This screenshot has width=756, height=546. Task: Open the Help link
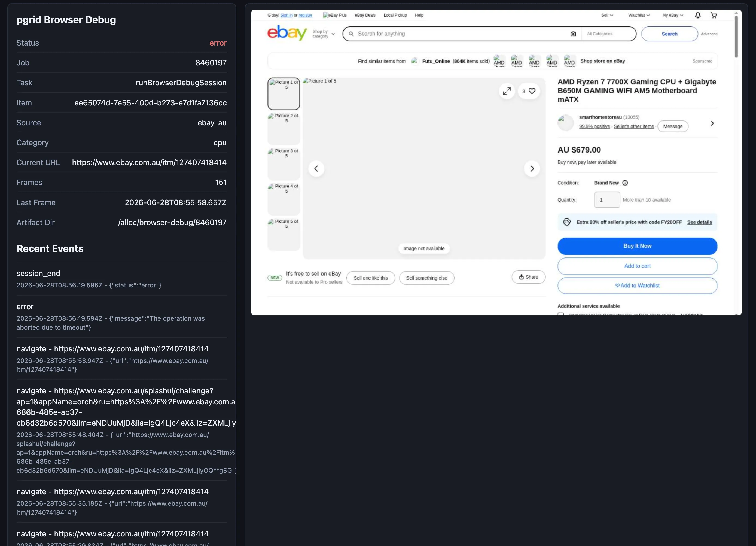(419, 15)
